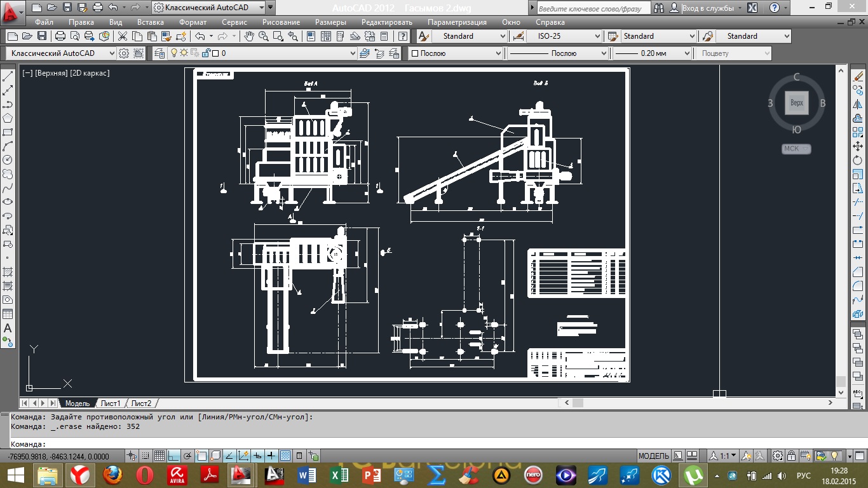The width and height of the screenshot is (868, 488).
Task: Click the viewport label [Верхняя]
Action: tap(51, 73)
